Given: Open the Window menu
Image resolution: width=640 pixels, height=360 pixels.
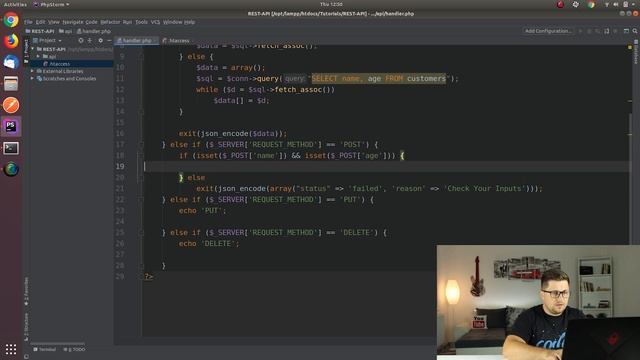Looking at the screenshot, I should (172, 22).
